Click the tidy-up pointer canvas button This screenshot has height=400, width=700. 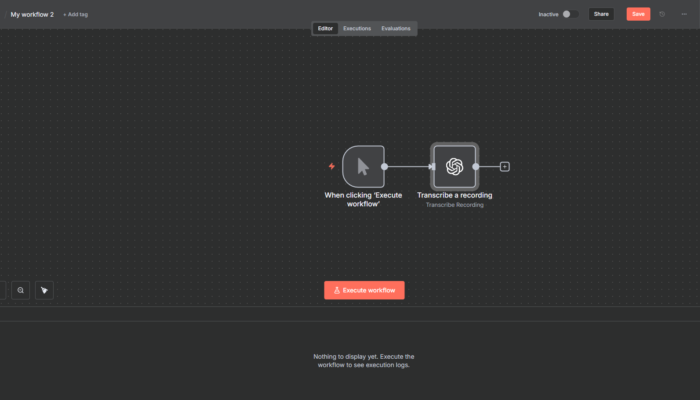point(44,290)
